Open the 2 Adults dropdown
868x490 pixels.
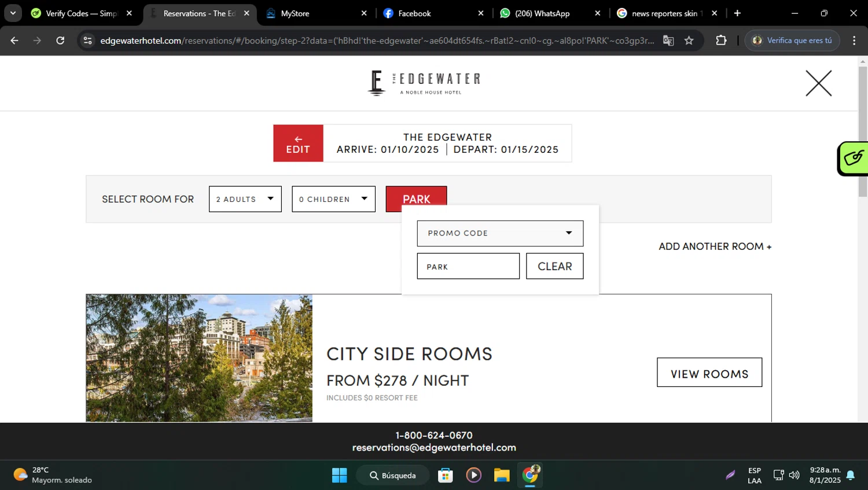click(245, 199)
